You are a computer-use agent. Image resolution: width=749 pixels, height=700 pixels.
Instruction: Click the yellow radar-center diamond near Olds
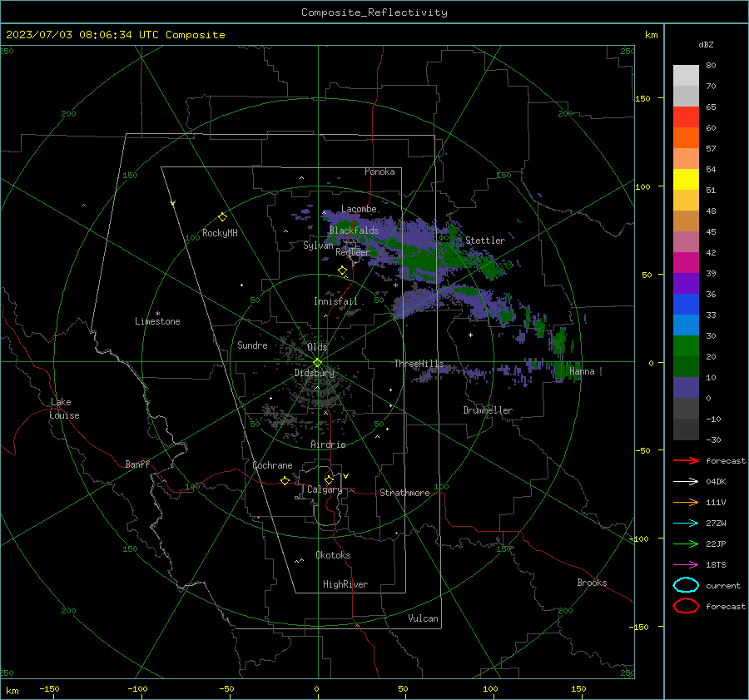[x=317, y=363]
